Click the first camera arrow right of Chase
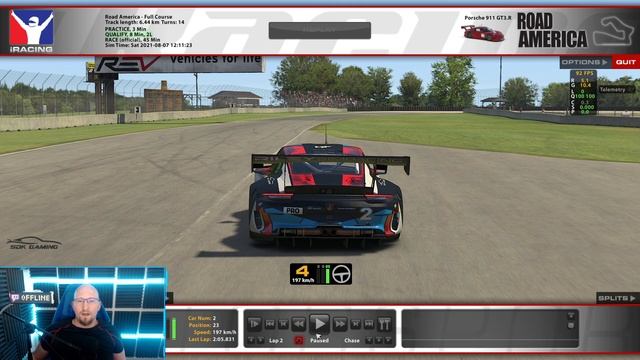Viewport: 640px width, 360px height. coord(369,340)
